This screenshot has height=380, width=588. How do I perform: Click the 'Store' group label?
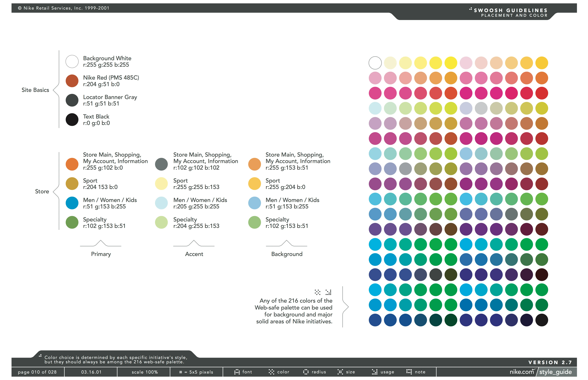coord(42,191)
